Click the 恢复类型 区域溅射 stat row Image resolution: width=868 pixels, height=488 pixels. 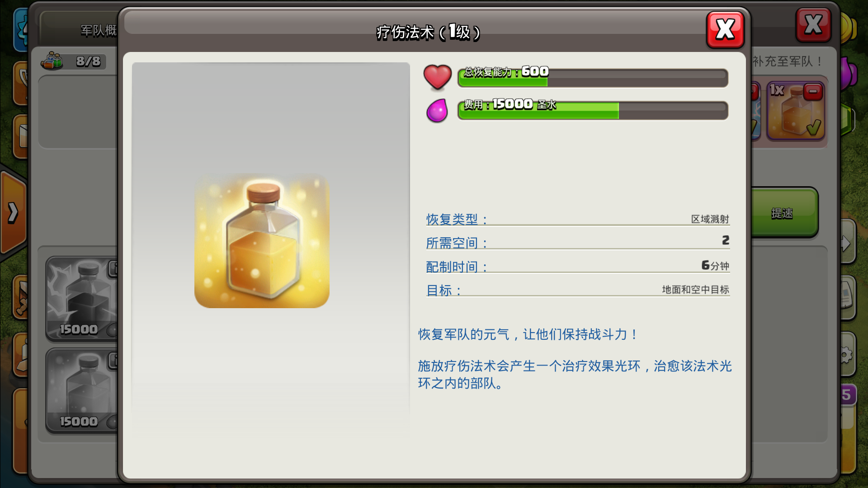pyautogui.click(x=577, y=219)
